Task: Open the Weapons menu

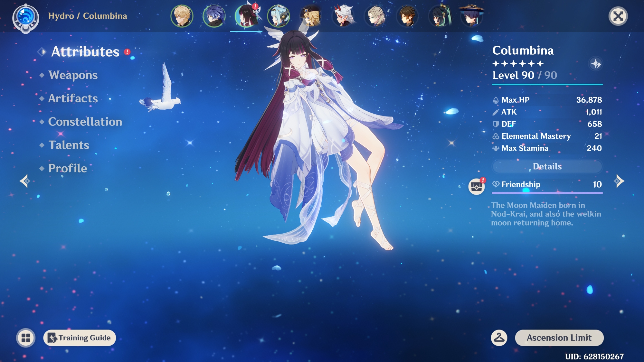Action: tap(73, 75)
